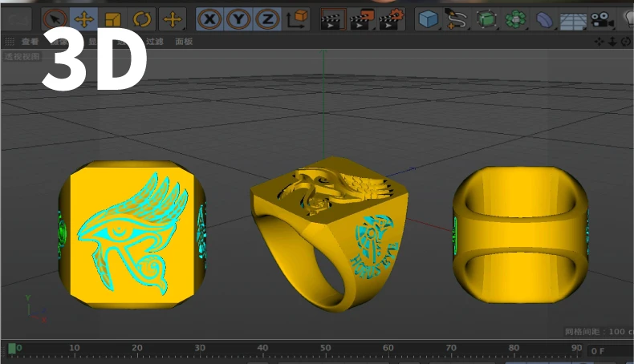Open the green Array modeling objects icon
The image size is (634, 364).
(515, 19)
